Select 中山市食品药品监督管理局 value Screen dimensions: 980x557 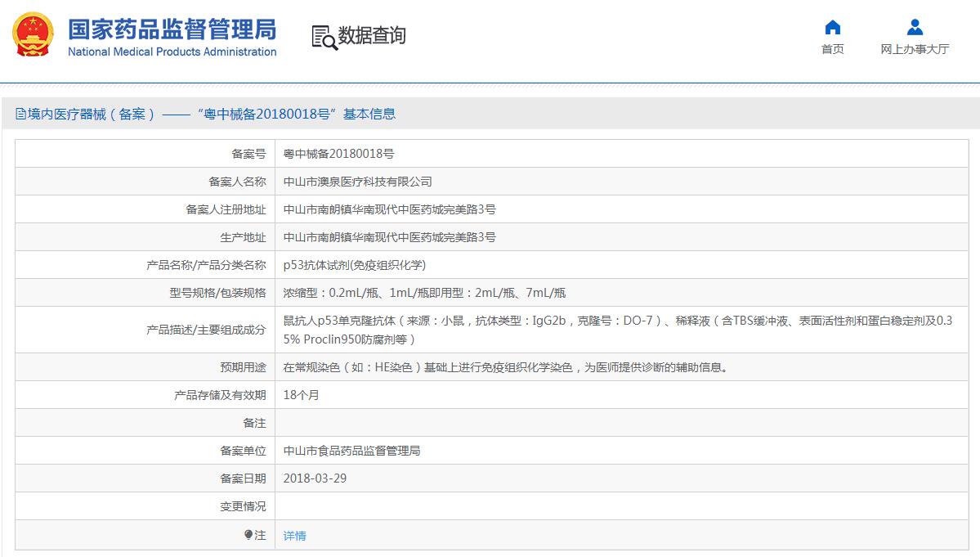click(x=352, y=451)
